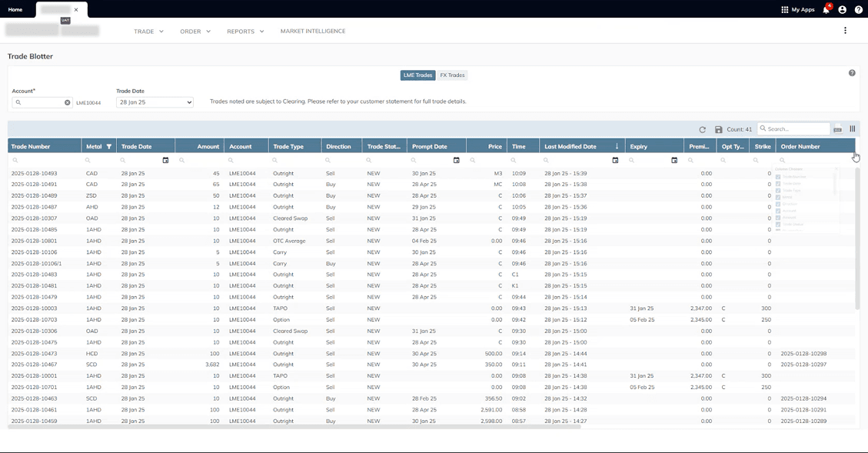The height and width of the screenshot is (453, 868).
Task: Open the Prompt Date calendar filter icon
Action: click(x=457, y=160)
